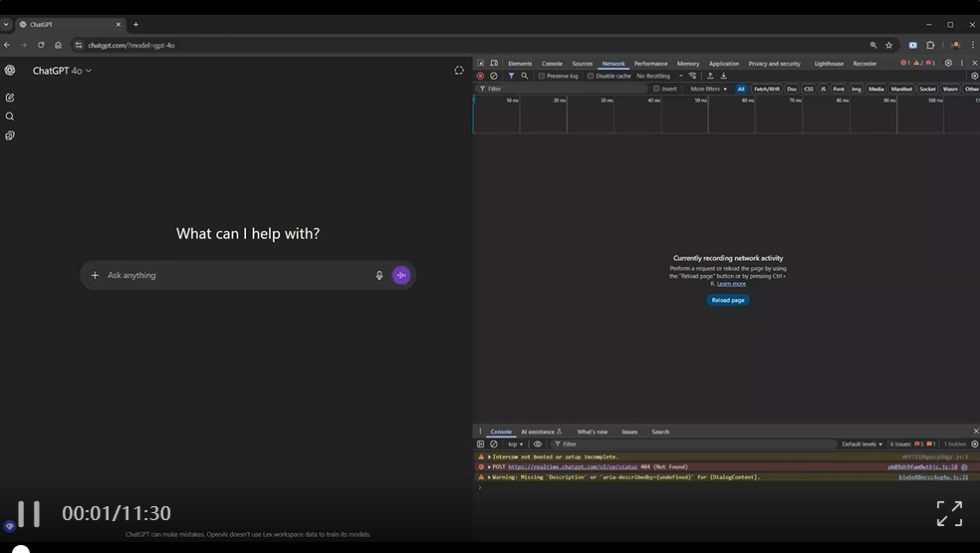Open drawer three-dot menu beside Console tab
This screenshot has width=980, height=553.
click(x=480, y=431)
